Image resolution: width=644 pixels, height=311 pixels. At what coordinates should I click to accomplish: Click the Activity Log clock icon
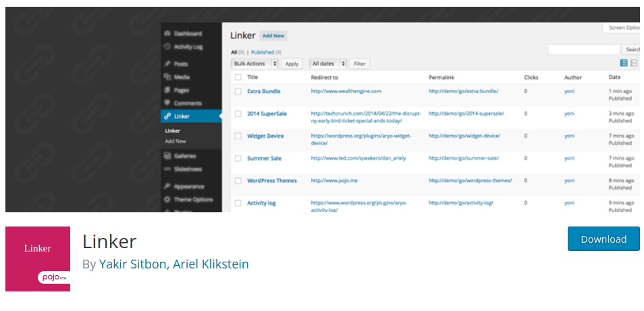coord(167,47)
